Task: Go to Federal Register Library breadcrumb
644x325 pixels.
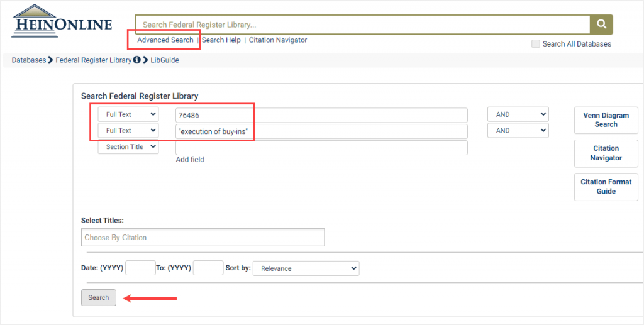Action: (93, 60)
